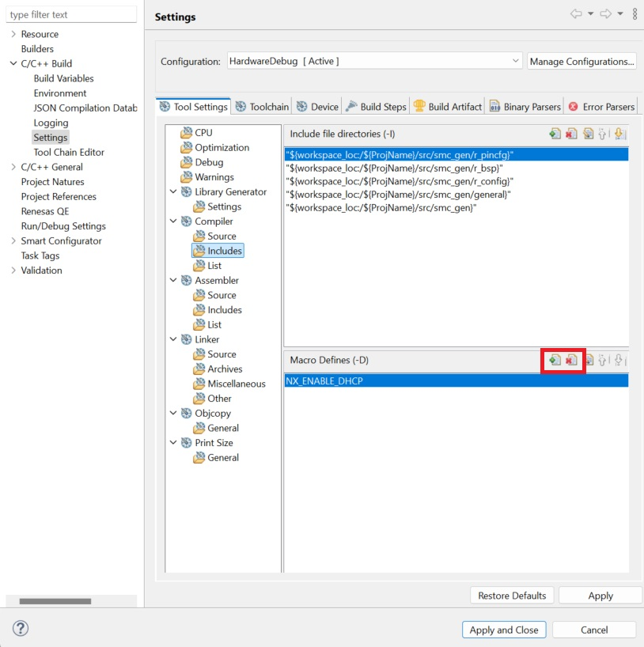
Task: Select Includes under Compiler
Action: tap(218, 251)
